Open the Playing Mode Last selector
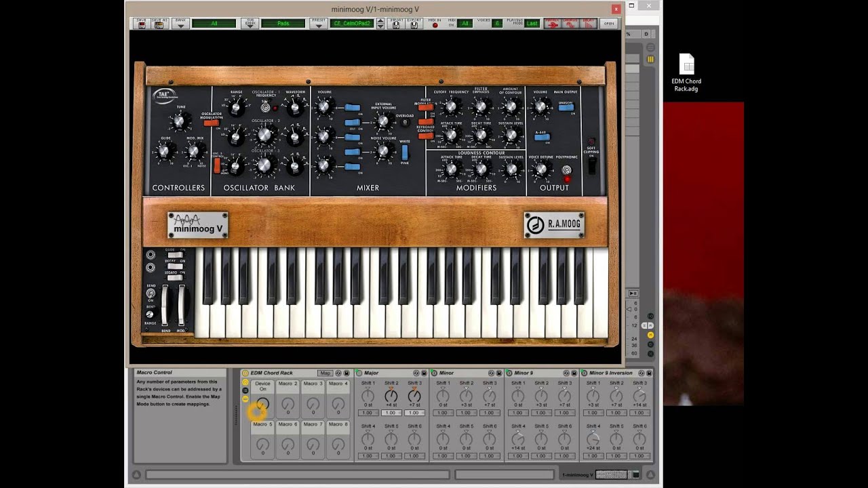868x488 pixels. pyautogui.click(x=532, y=24)
